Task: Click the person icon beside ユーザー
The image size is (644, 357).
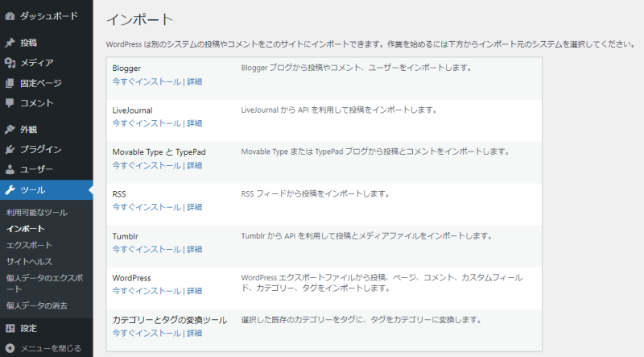Action: 9,169
